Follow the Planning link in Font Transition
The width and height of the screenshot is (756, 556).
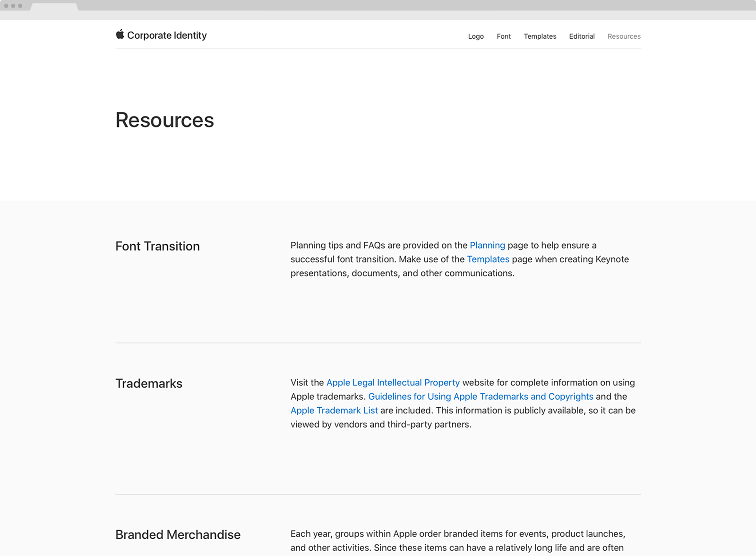tap(487, 245)
